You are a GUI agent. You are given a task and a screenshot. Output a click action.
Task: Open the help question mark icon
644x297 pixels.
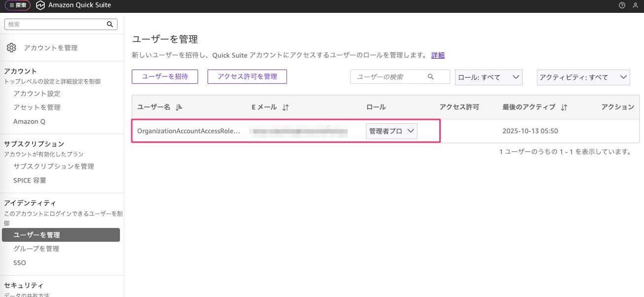click(x=622, y=5)
